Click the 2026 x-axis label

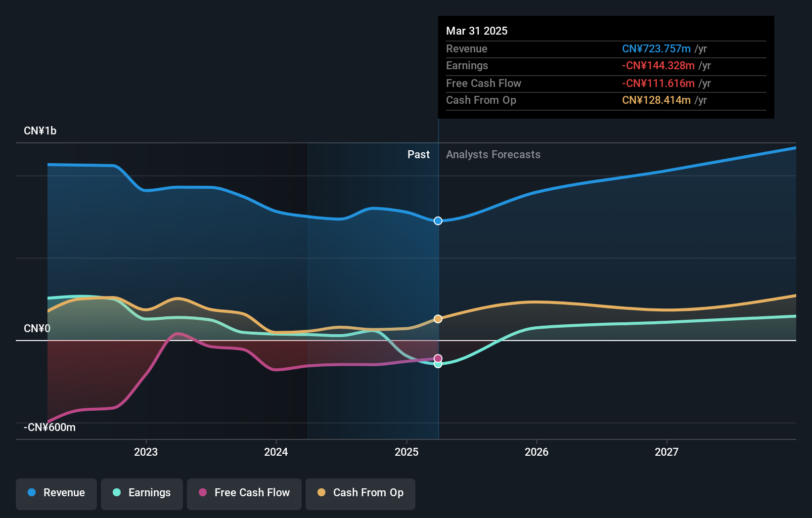coord(537,452)
